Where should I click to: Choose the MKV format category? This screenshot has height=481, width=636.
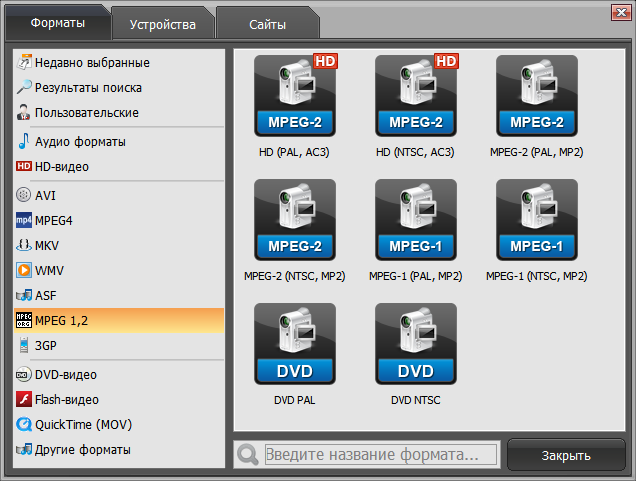pyautogui.click(x=47, y=245)
